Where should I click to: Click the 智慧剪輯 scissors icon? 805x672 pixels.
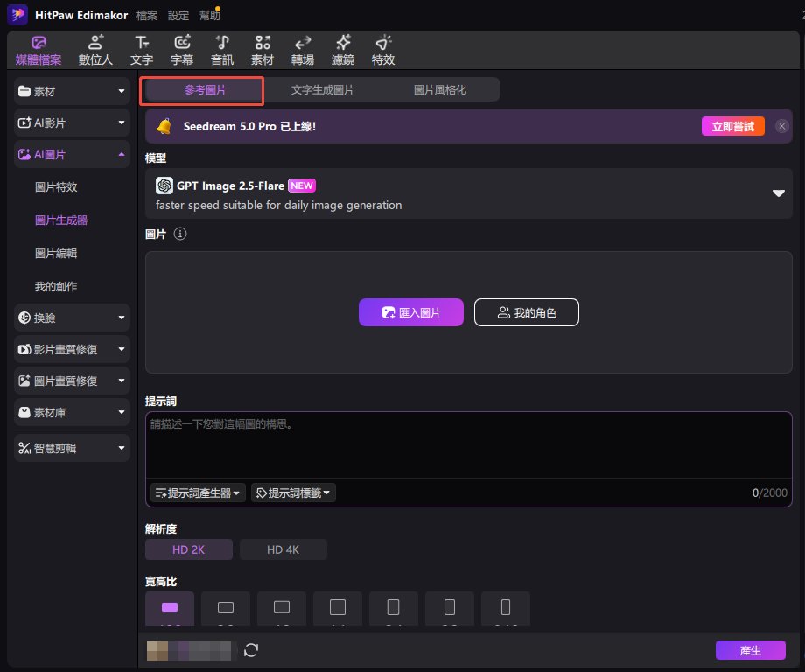point(24,448)
